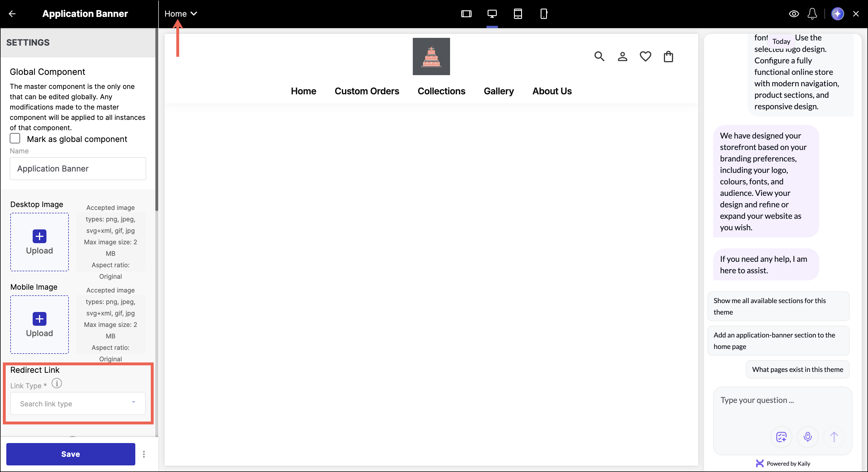Screen dimensions: 868x472
Task: Open the shopping bag cart icon
Action: click(x=668, y=56)
